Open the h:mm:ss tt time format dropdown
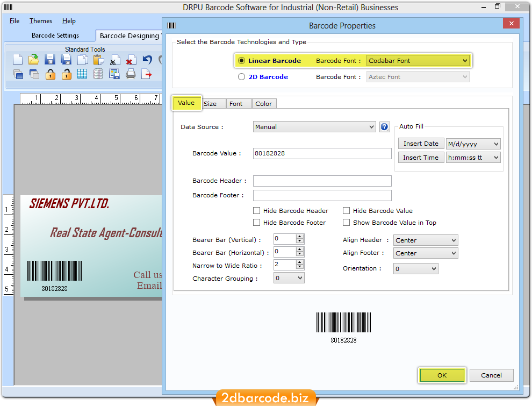Screen dimensions: 532x406 point(473,158)
